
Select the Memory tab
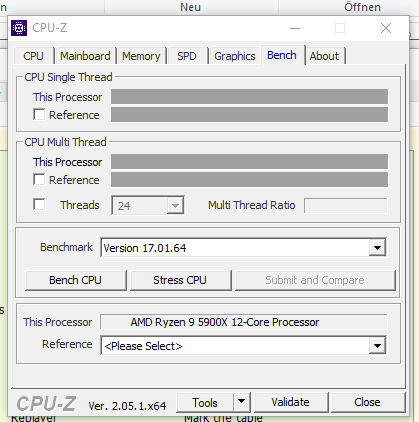pyautogui.click(x=141, y=56)
